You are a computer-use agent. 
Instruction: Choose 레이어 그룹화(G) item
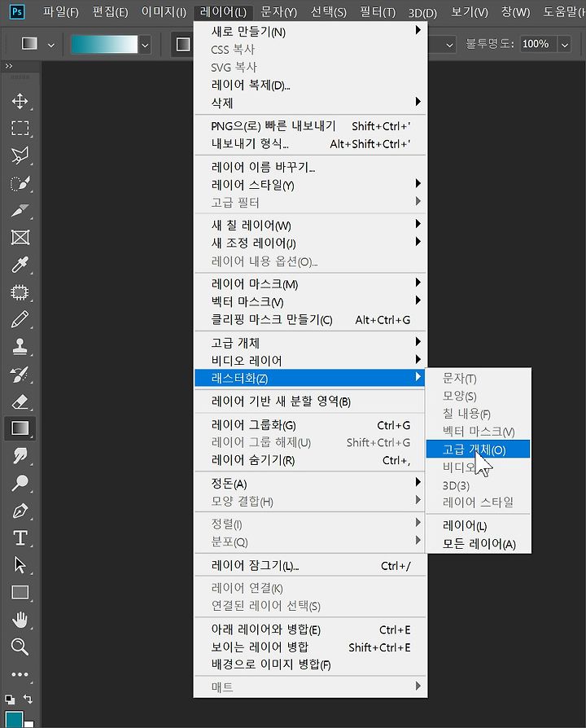(310, 425)
